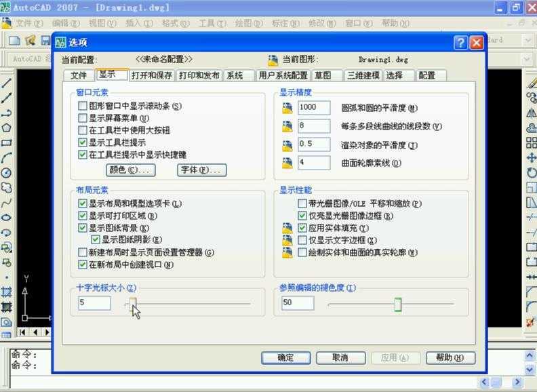Enable 仅显示文字边框 checkbox
Image resolution: width=537 pixels, height=392 pixels.
[302, 240]
